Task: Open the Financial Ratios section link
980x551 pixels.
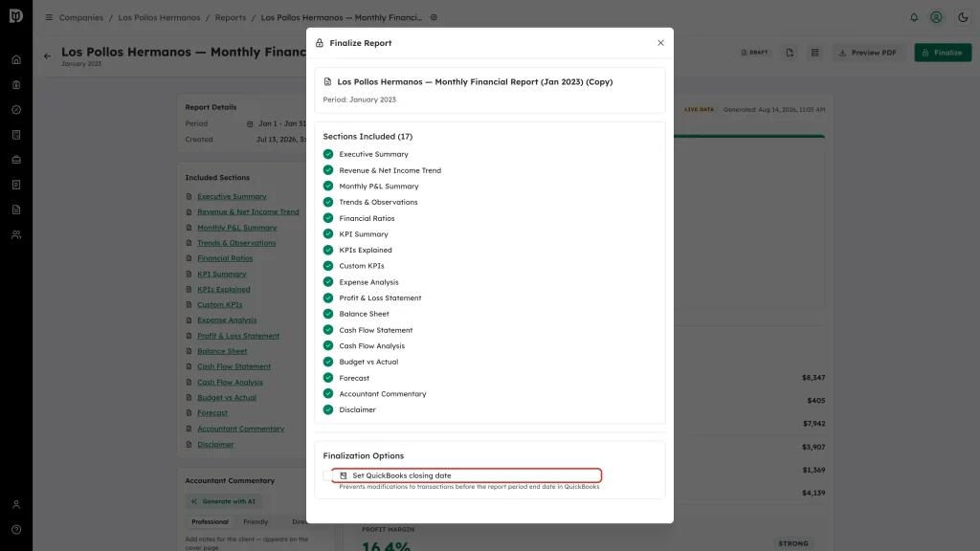Action: pyautogui.click(x=225, y=258)
